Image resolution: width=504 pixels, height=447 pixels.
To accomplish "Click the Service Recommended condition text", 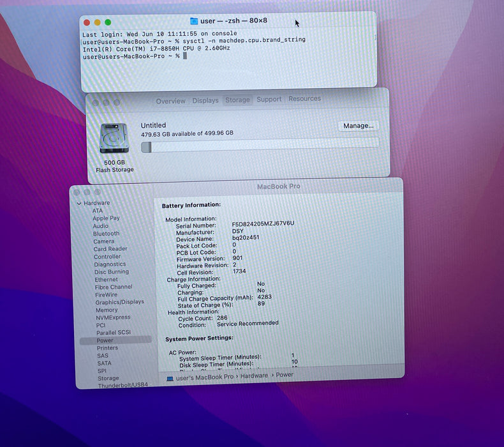I will tap(248, 323).
